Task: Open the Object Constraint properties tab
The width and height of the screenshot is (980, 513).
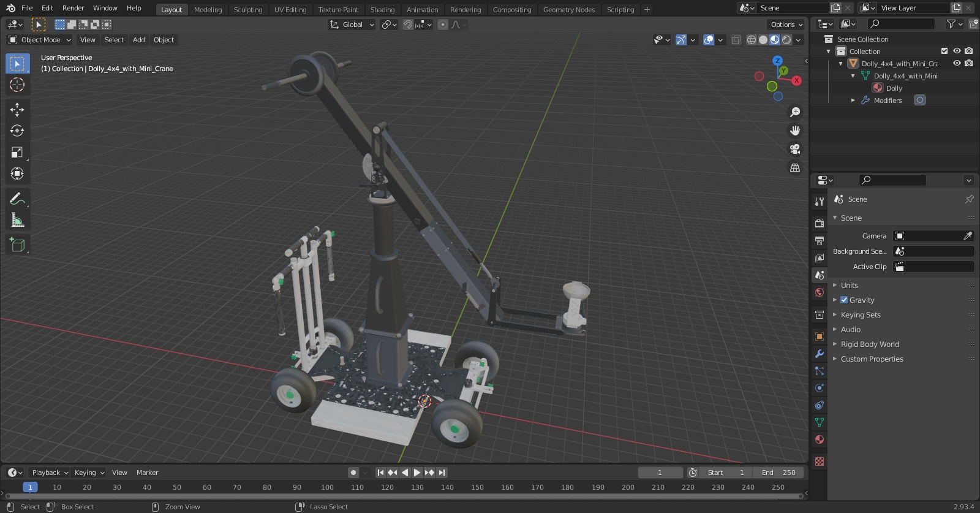Action: point(820,405)
